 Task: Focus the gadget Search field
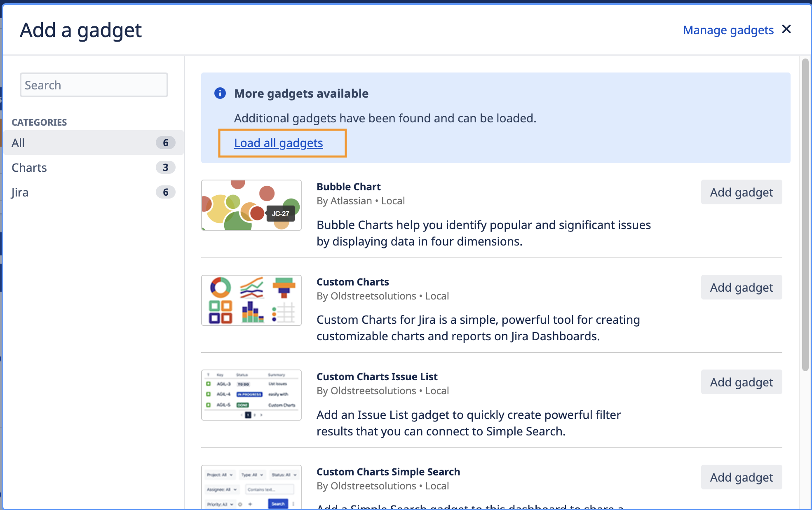pyautogui.click(x=94, y=85)
